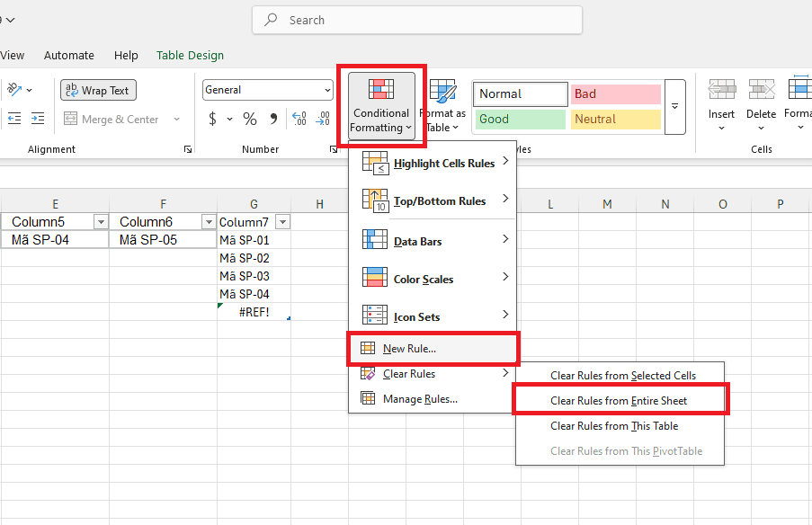812x525 pixels.
Task: Click the Icon Sets icon
Action: coord(375,315)
